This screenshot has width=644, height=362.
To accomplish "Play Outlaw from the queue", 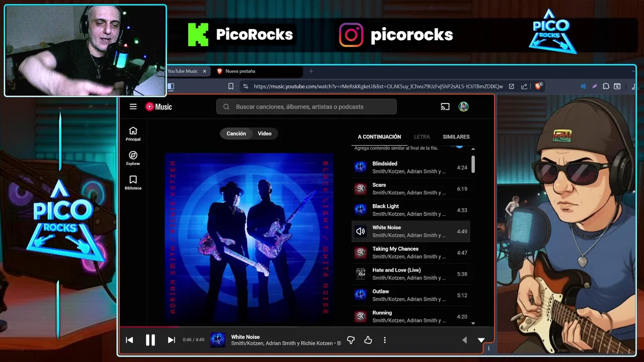I will point(411,295).
